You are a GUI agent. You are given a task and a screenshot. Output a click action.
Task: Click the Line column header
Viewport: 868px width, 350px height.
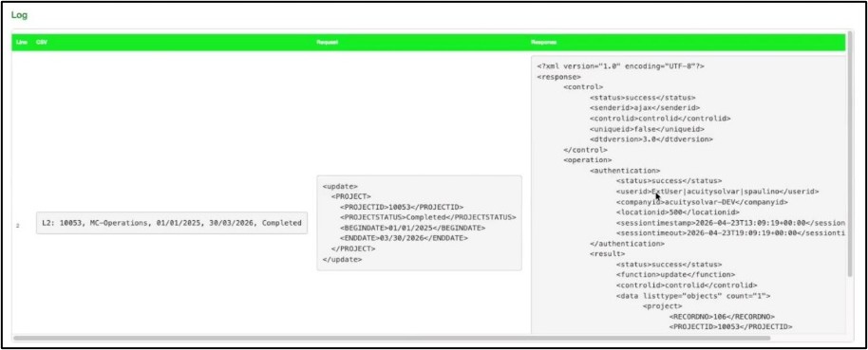(22, 42)
